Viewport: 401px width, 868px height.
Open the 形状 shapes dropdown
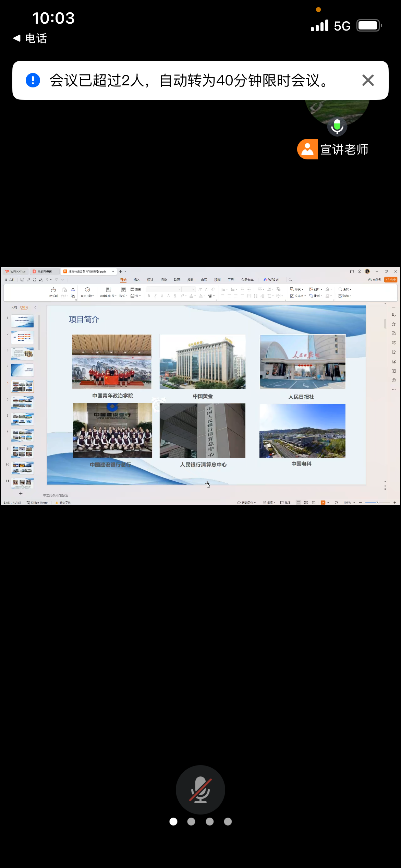pyautogui.click(x=297, y=289)
